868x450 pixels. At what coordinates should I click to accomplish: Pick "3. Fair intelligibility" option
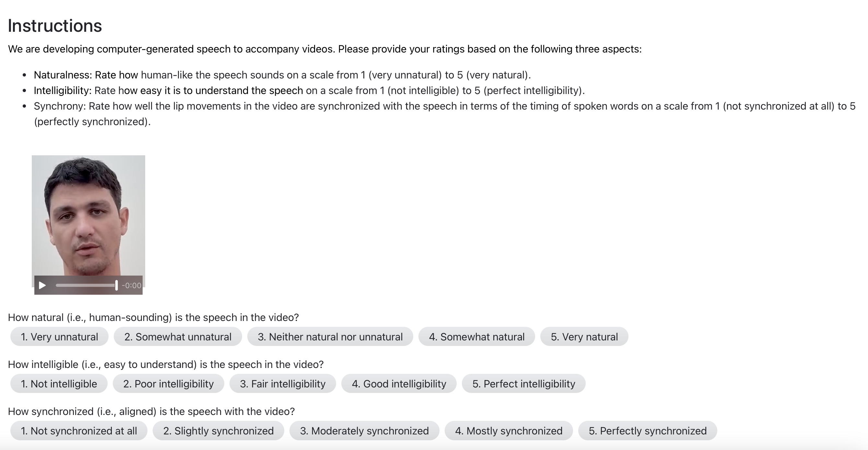pyautogui.click(x=282, y=384)
